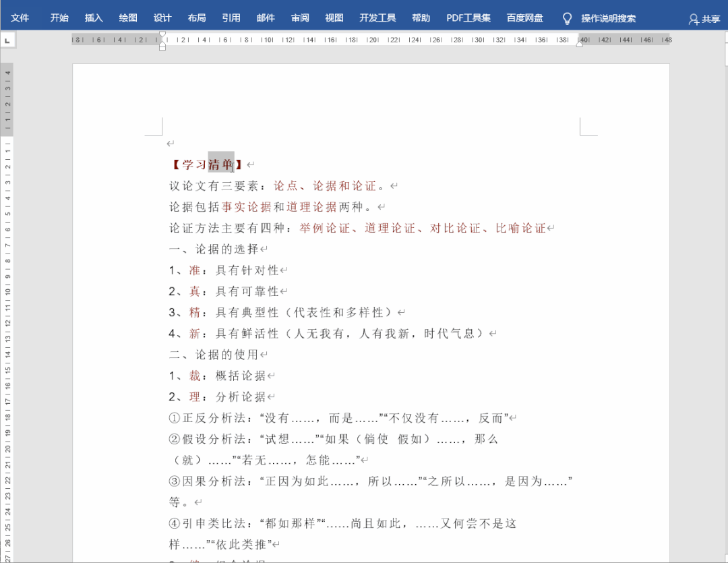728x563 pixels.
Task: Click the line 1、裁：概括论据
Action: pos(217,376)
